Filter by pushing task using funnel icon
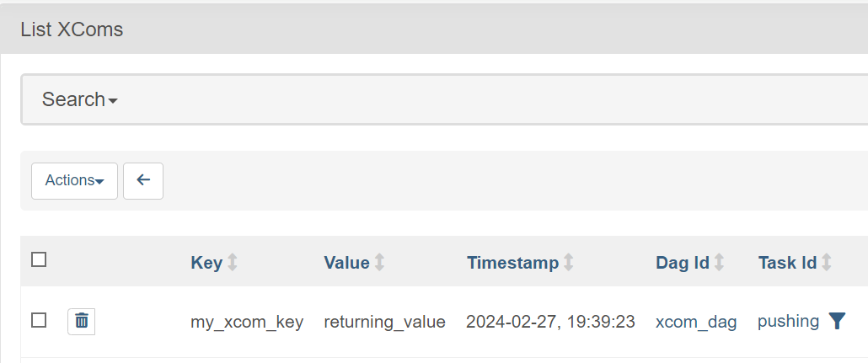This screenshot has width=868, height=363. coord(837,321)
